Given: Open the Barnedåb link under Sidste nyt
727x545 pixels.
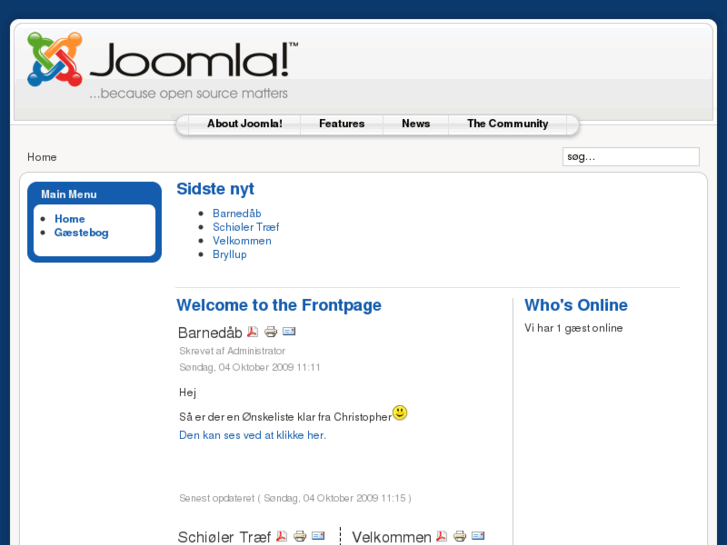Looking at the screenshot, I should point(237,213).
